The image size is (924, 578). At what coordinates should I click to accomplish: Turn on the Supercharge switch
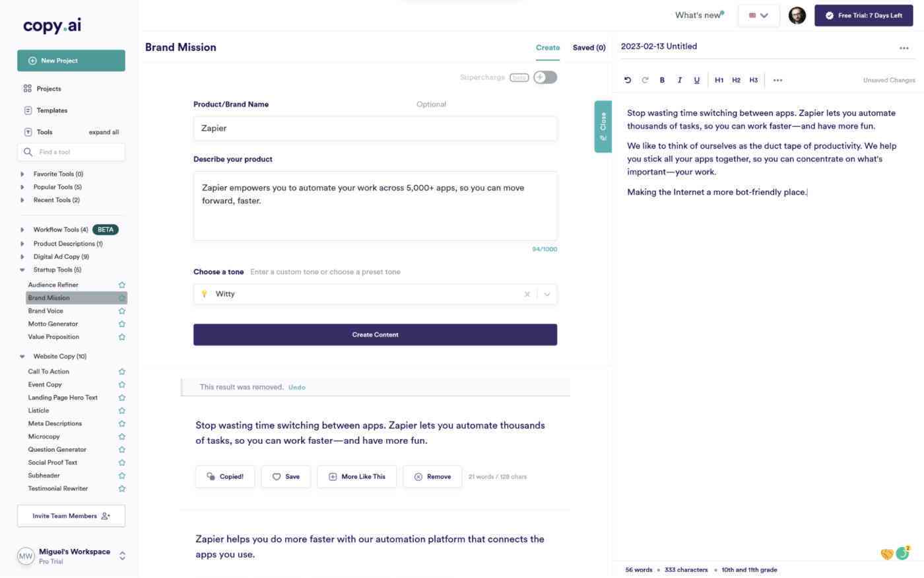point(545,77)
